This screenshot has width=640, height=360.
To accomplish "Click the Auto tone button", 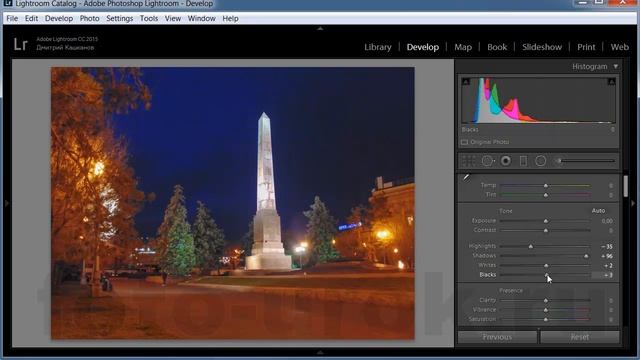I will pyautogui.click(x=598, y=211).
